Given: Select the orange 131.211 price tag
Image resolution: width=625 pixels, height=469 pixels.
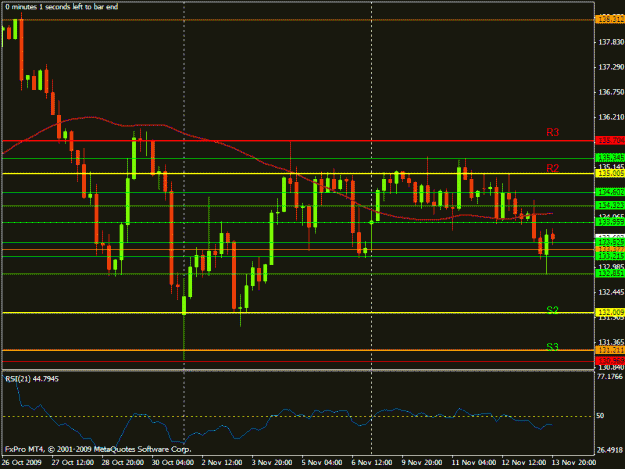Looking at the screenshot, I should tap(610, 350).
